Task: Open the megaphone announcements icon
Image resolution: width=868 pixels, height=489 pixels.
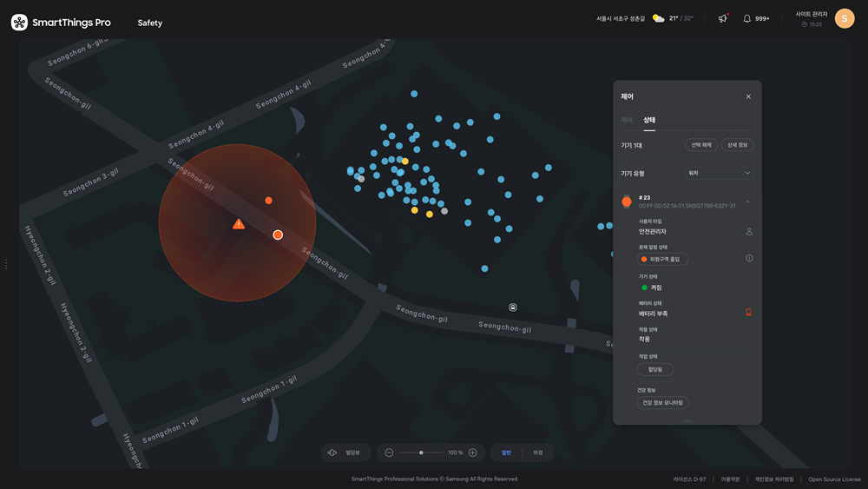Action: (x=722, y=18)
